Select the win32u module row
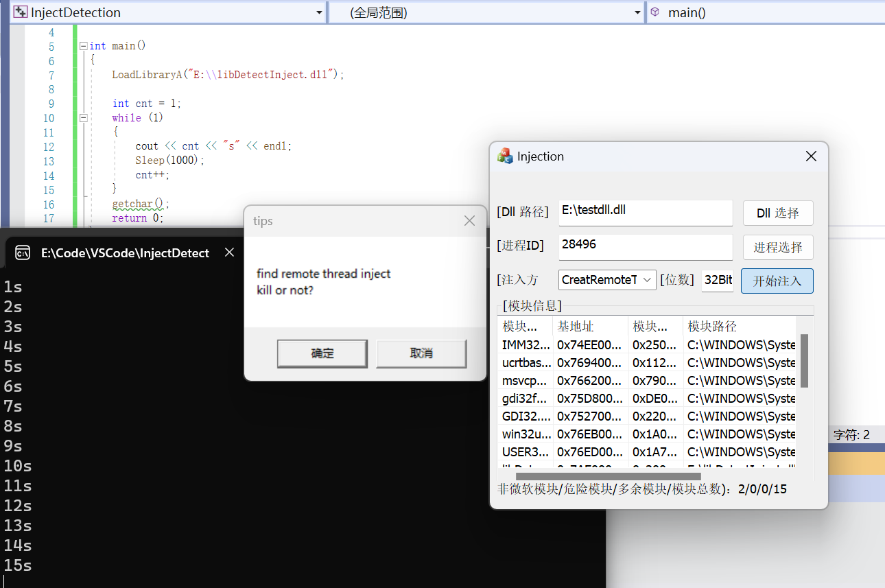The height and width of the screenshot is (588, 885). coord(647,434)
